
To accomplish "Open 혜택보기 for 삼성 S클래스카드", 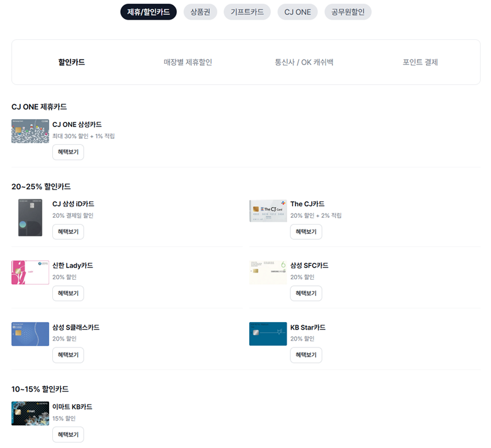I will 68,355.
